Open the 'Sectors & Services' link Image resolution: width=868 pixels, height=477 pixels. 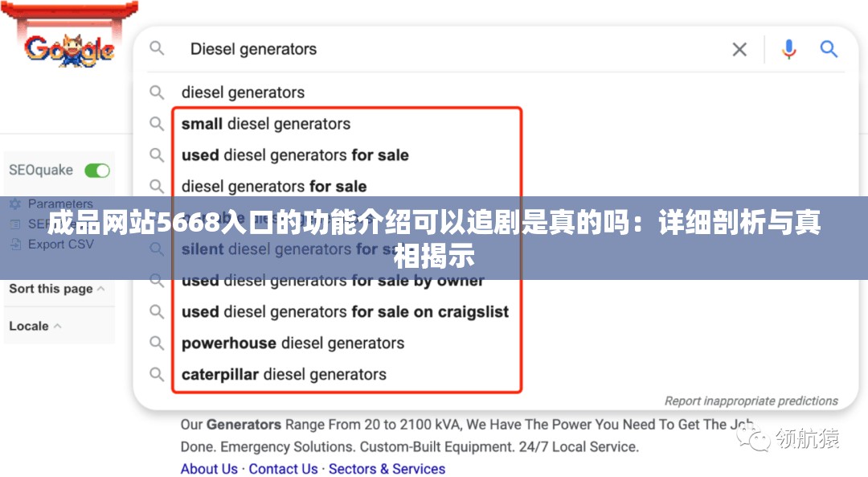[x=387, y=468]
